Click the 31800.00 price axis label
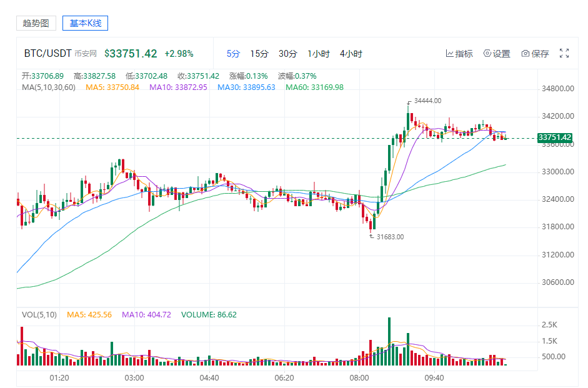This screenshot has width=588, height=388. click(x=557, y=227)
